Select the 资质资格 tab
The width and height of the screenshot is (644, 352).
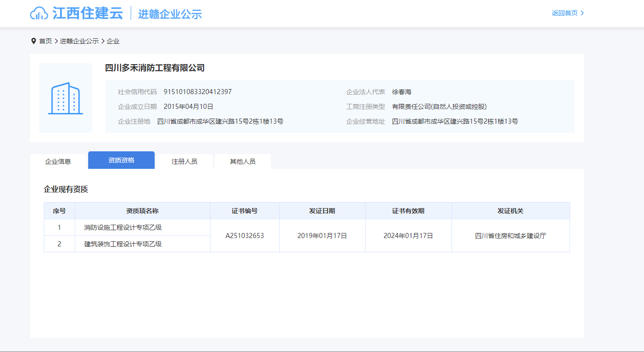[121, 160]
